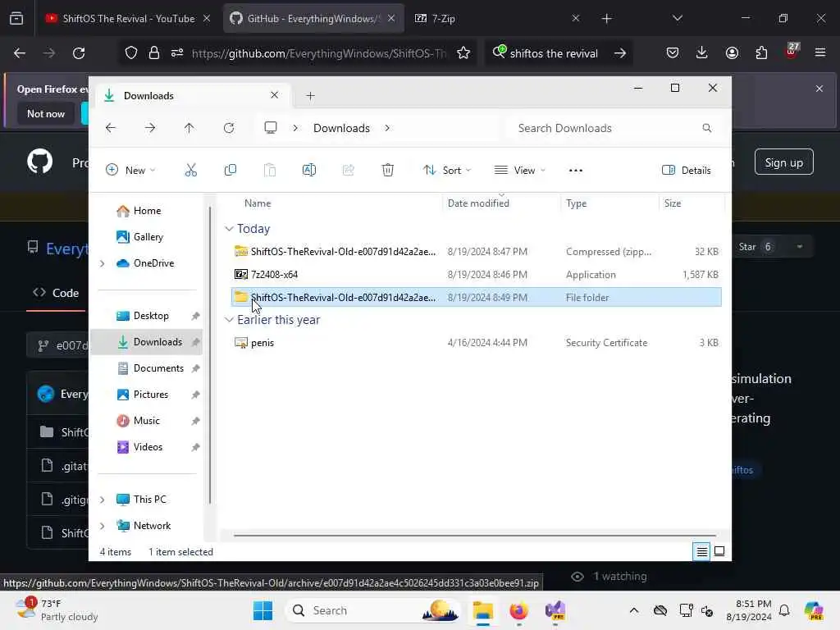The height and width of the screenshot is (630, 840).
Task: Collapse the Earlier this year group
Action: point(229,320)
